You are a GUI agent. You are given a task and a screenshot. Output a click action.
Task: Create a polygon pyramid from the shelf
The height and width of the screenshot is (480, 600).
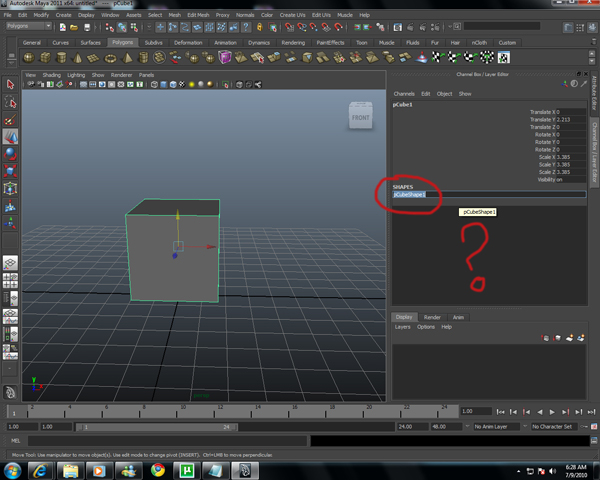point(127,58)
